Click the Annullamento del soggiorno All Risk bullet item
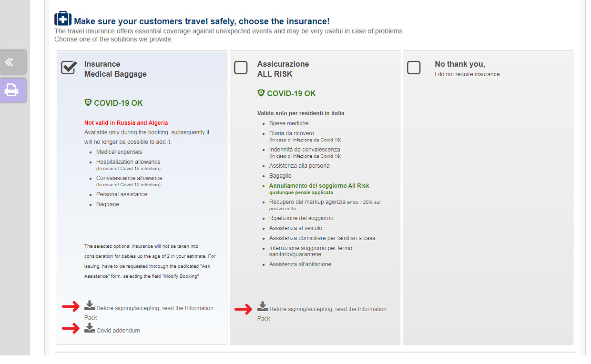Viewport: 591px width, 364px height. pos(318,185)
